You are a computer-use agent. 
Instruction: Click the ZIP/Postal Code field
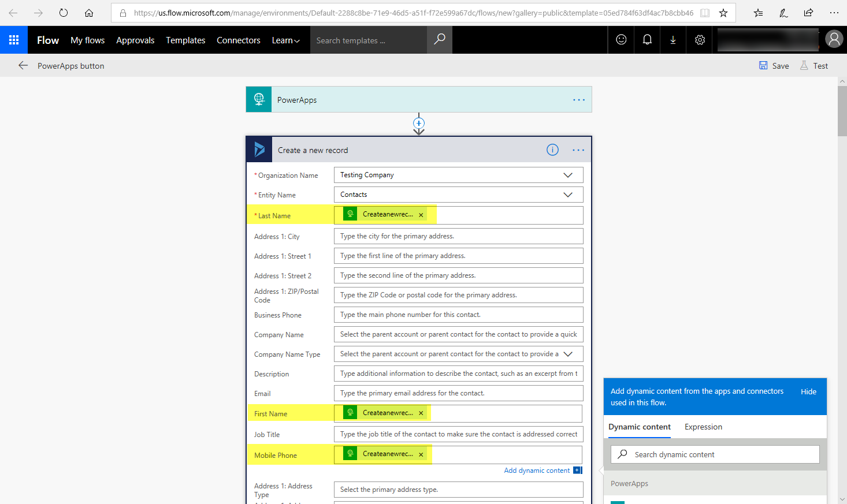pyautogui.click(x=458, y=295)
